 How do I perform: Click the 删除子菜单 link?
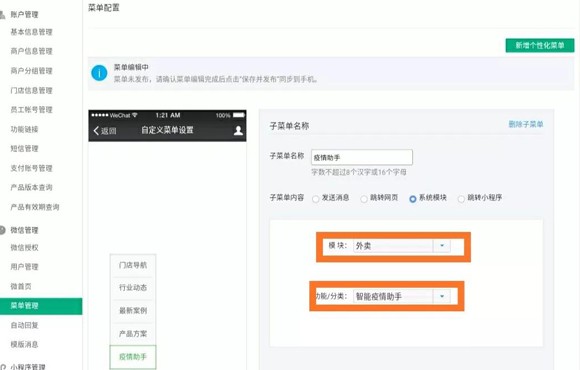coord(526,124)
